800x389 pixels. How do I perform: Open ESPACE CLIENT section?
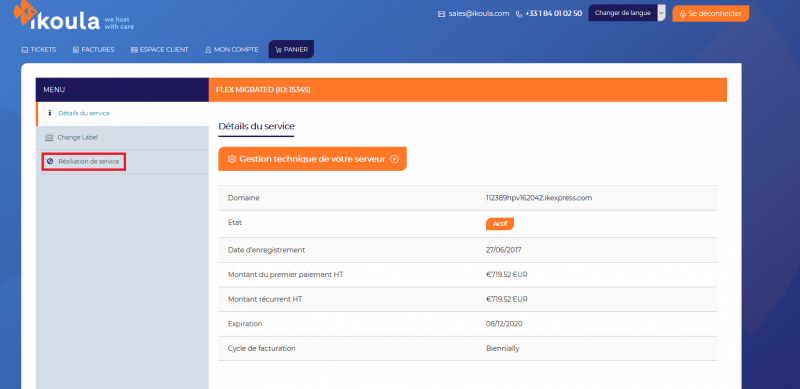160,50
